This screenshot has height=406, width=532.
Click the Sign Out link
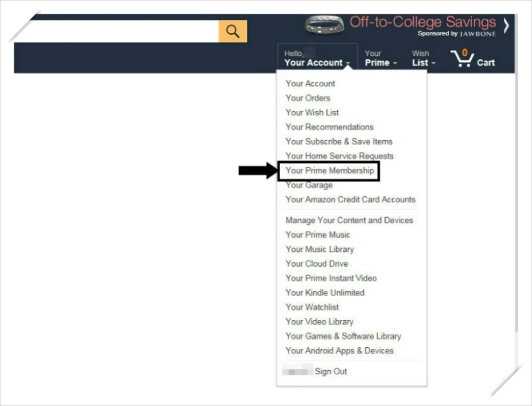click(x=331, y=371)
